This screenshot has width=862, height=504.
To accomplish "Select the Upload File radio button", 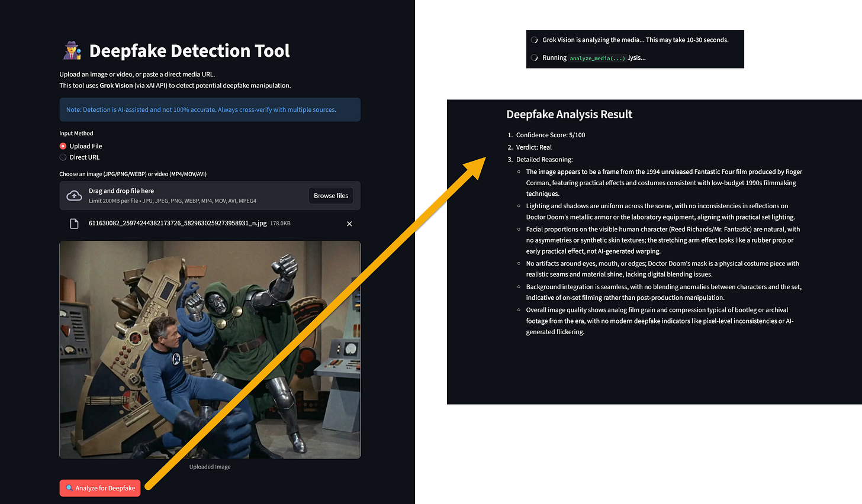I will (x=63, y=146).
